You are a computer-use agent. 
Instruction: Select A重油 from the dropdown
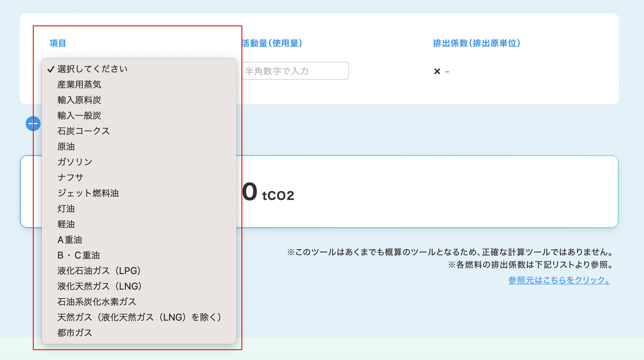pos(70,240)
